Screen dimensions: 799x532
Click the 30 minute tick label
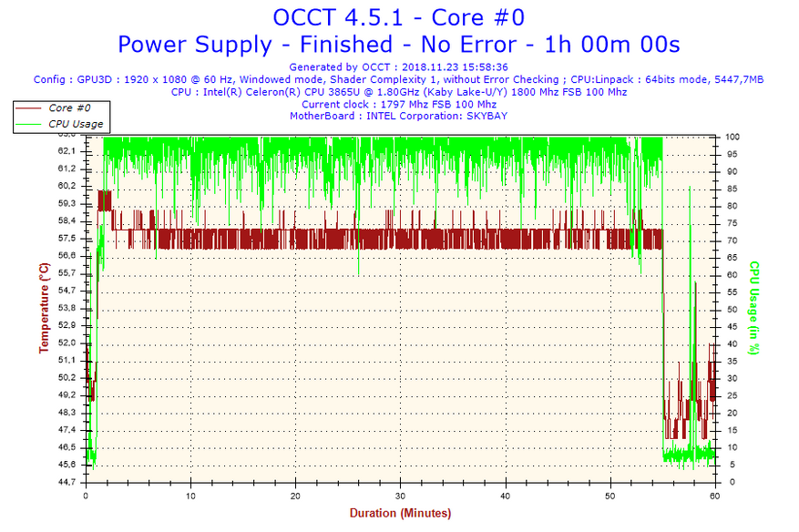[400, 496]
